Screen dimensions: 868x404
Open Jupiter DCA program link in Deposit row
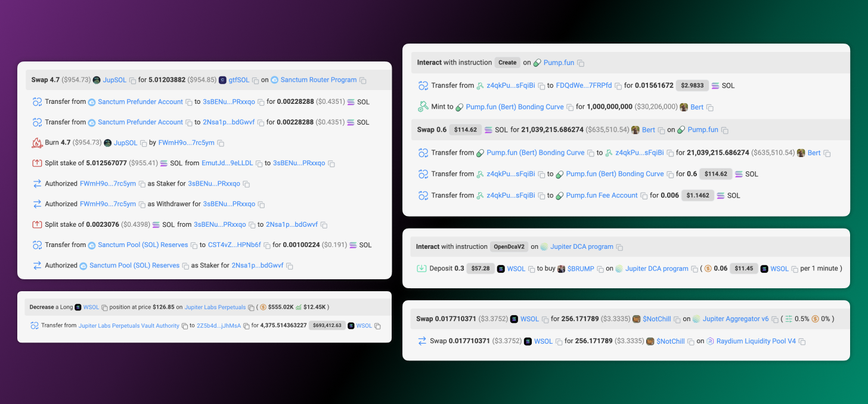click(657, 269)
